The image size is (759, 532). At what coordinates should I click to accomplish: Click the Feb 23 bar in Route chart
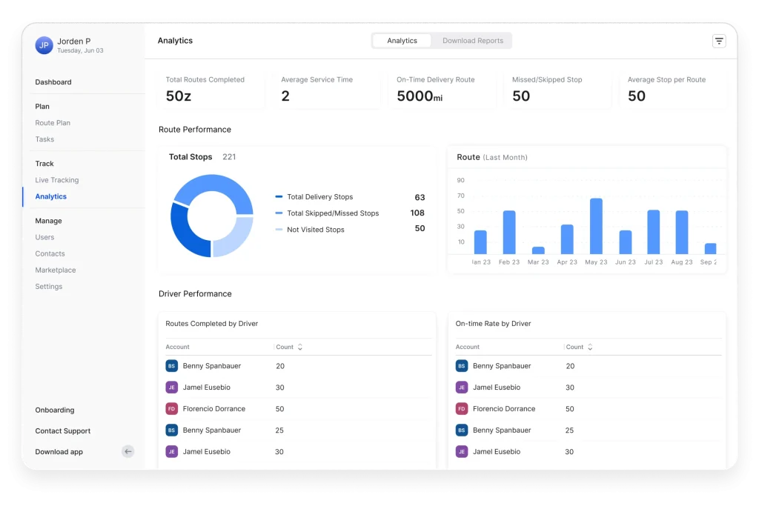(x=509, y=233)
